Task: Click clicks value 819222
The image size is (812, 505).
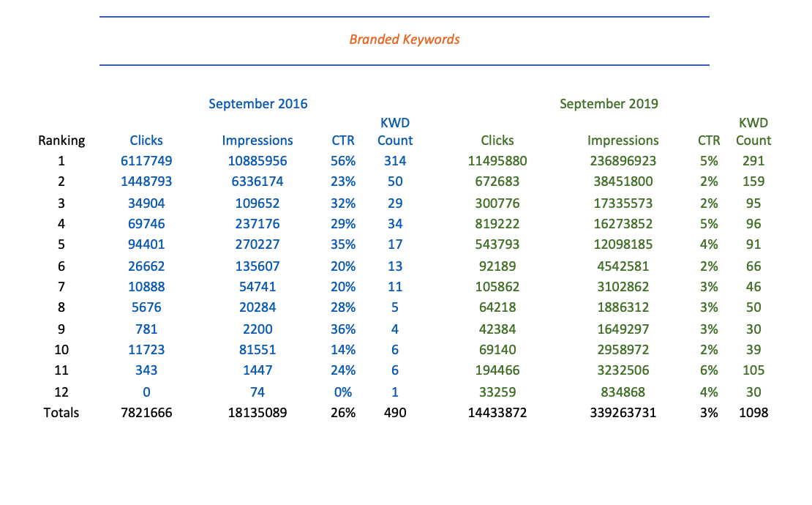Action: click(497, 224)
